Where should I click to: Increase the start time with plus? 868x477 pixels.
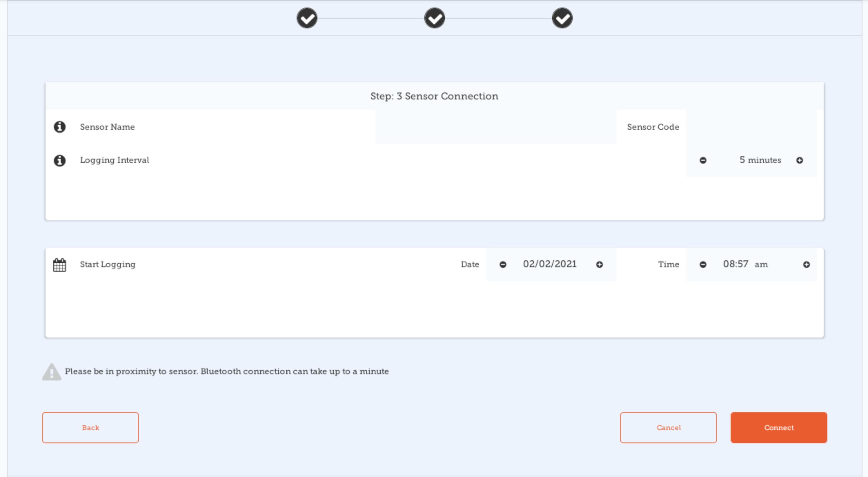click(807, 265)
